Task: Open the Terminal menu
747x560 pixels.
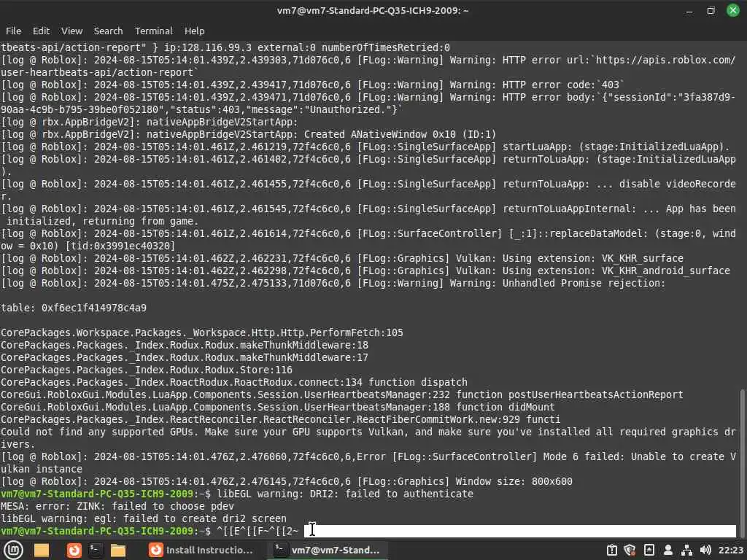Action: (153, 31)
